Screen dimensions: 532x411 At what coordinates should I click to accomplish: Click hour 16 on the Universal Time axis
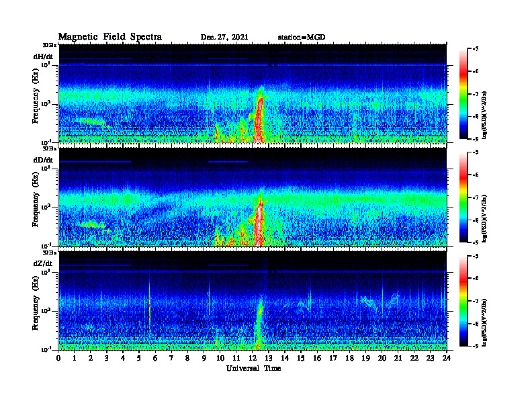click(317, 359)
